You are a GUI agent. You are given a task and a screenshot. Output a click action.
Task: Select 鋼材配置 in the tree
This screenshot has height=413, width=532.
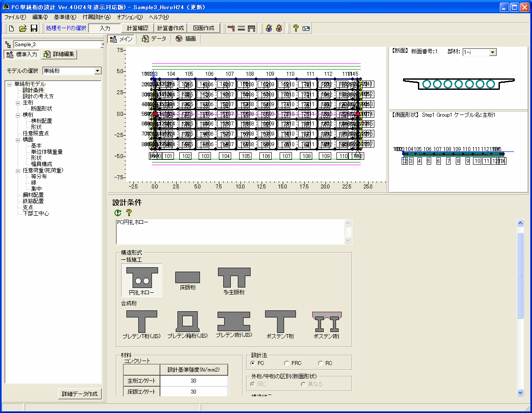pyautogui.click(x=33, y=195)
